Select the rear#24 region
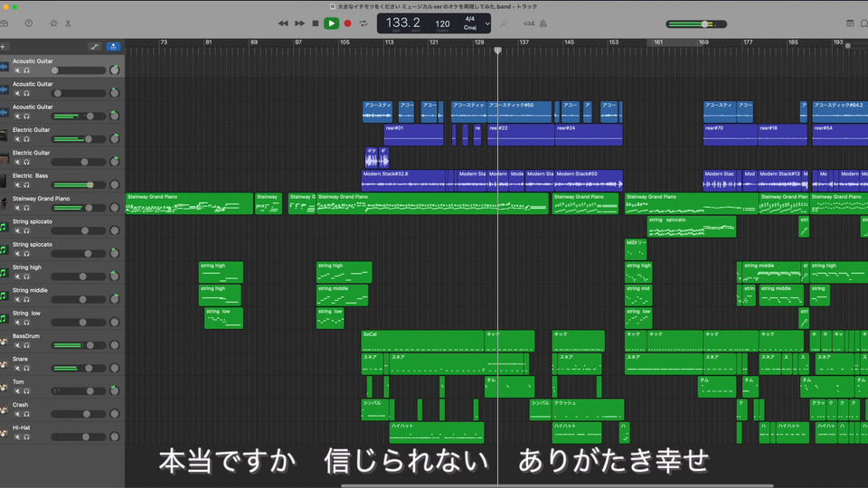 coord(589,135)
